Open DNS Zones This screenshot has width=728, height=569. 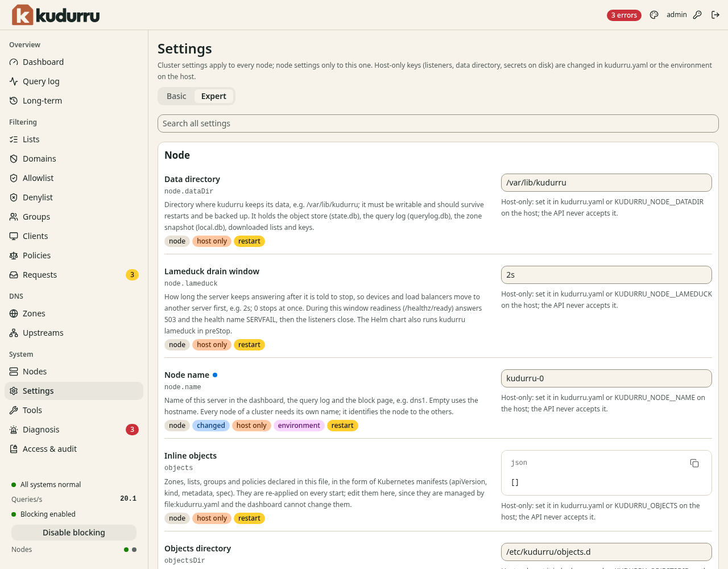click(74, 314)
